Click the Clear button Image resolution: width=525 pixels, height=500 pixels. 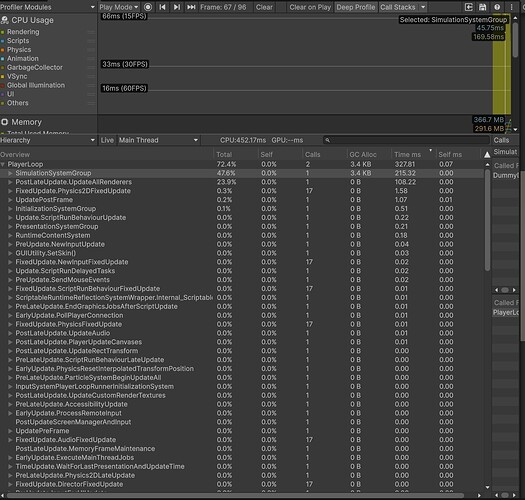point(264,7)
